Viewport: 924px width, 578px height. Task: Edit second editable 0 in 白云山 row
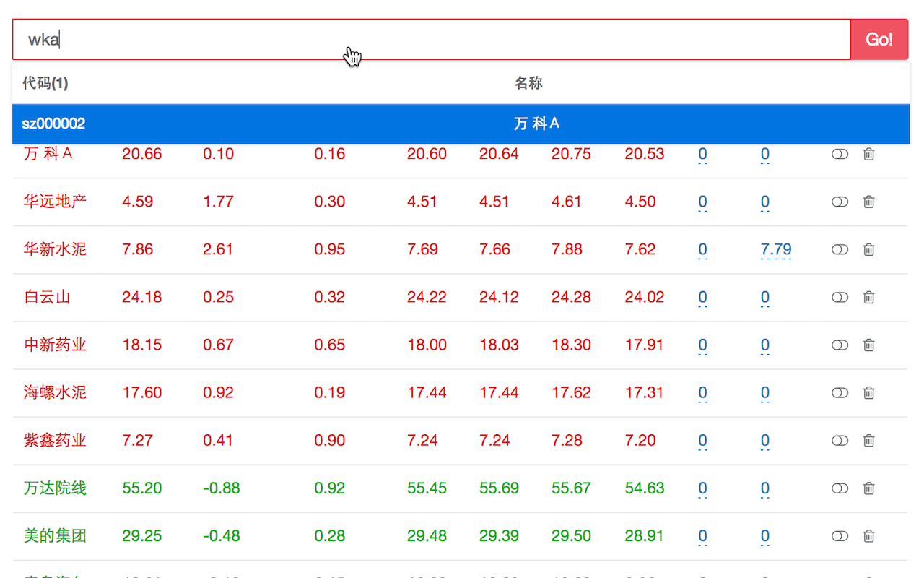(x=765, y=298)
